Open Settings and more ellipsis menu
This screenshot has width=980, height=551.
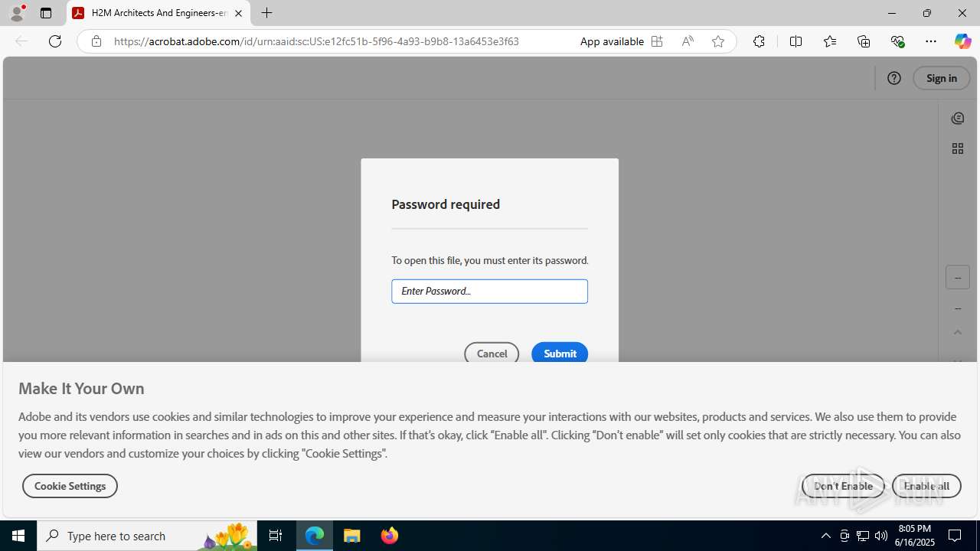tap(930, 41)
